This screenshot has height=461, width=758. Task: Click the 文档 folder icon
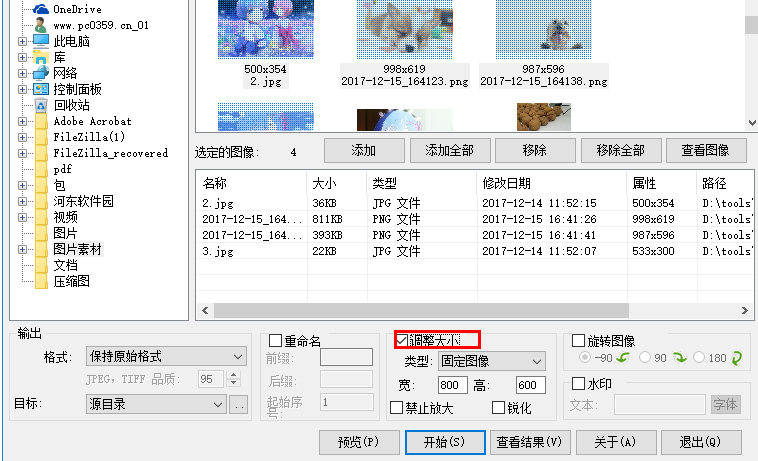[41, 265]
